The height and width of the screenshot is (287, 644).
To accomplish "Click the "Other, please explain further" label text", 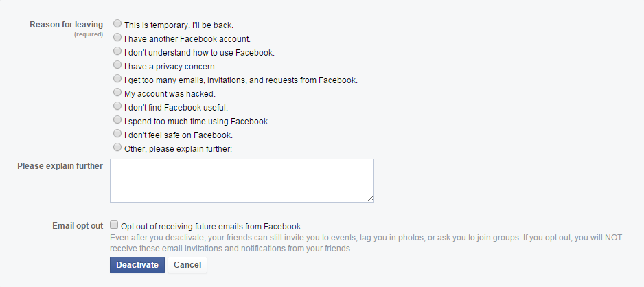I will point(178,148).
